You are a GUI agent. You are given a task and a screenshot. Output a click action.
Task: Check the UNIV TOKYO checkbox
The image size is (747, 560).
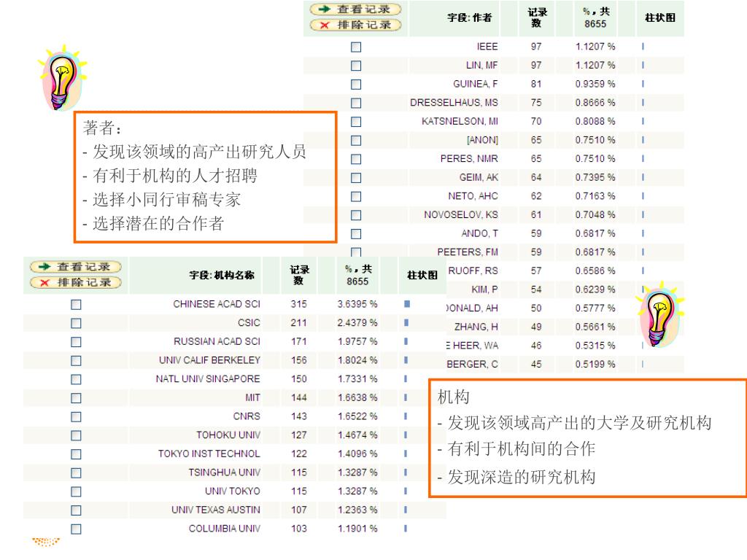tap(76, 491)
